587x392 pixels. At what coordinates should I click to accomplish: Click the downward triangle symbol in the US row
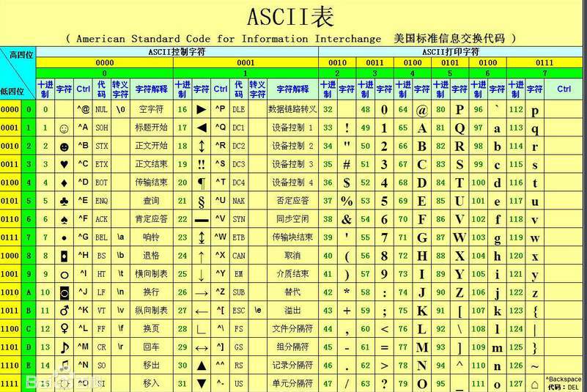pyautogui.click(x=202, y=383)
